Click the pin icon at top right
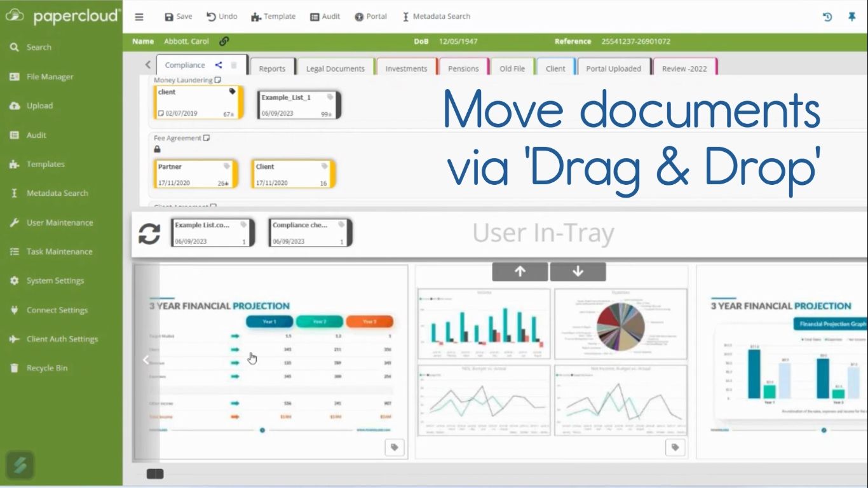 point(852,17)
